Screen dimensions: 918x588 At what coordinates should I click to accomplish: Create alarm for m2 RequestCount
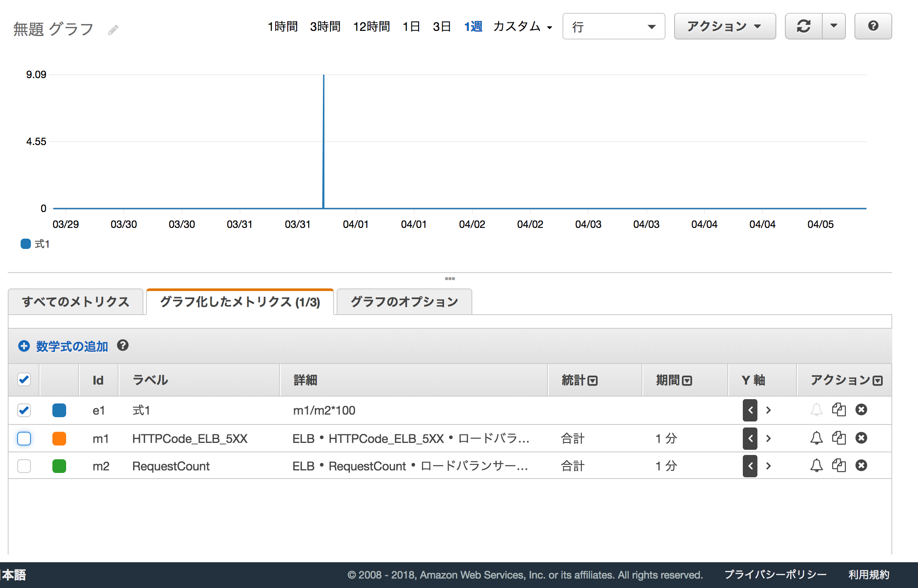[x=816, y=466]
